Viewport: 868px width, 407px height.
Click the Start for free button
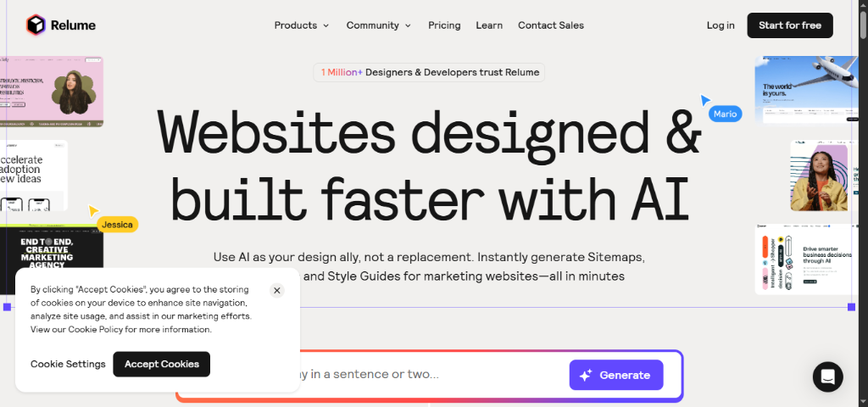tap(790, 25)
